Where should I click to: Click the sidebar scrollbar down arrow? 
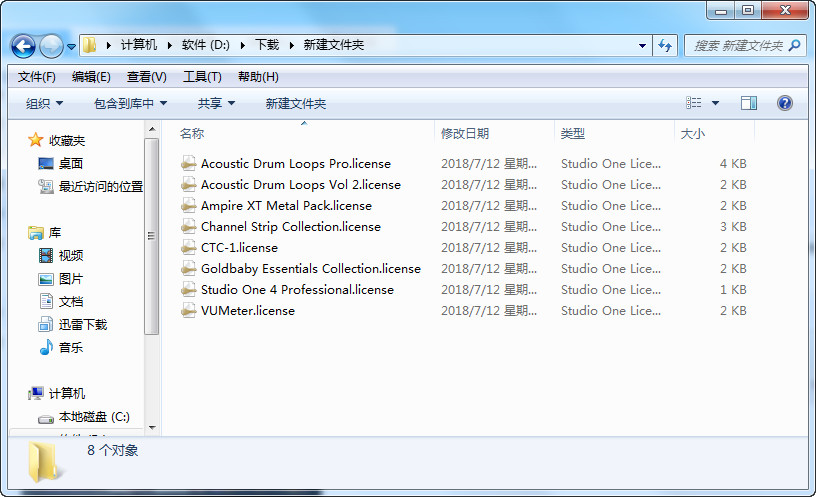(152, 428)
